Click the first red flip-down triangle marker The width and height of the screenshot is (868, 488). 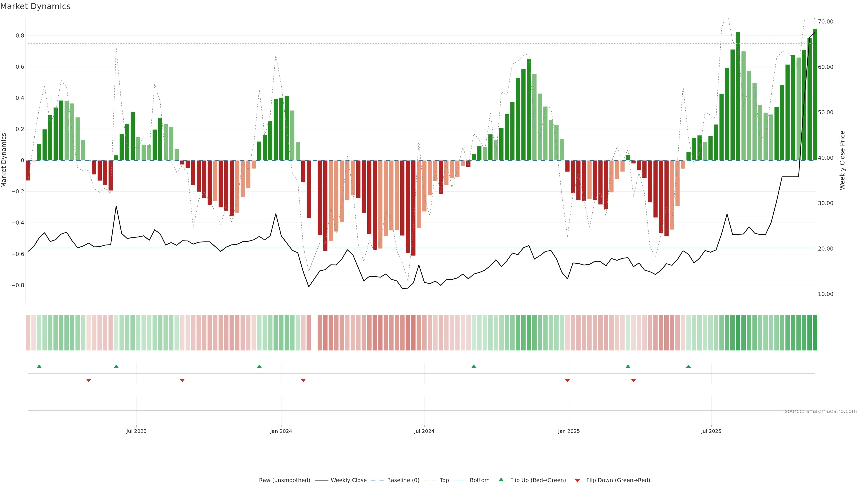[x=89, y=380]
